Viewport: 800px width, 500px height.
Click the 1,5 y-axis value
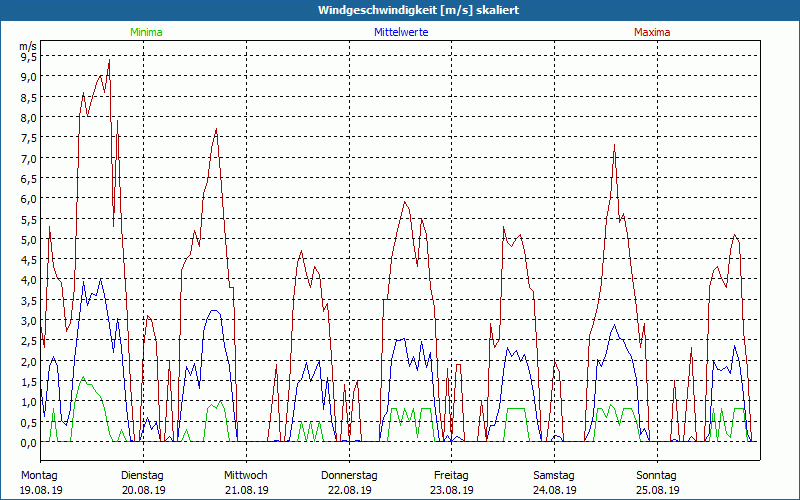(x=29, y=382)
